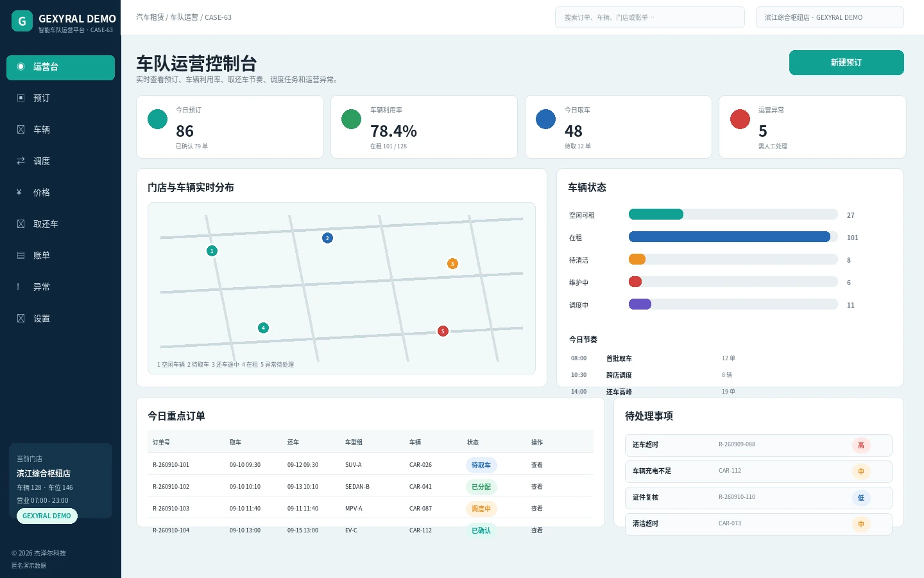924x578 pixels.
Task: Click the blue 今日取车 circle icon
Action: [x=545, y=119]
